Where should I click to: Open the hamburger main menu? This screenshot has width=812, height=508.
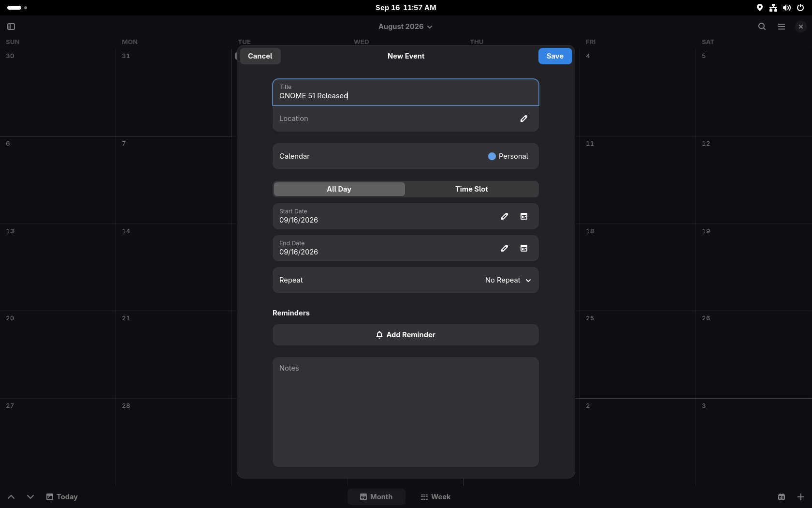click(x=781, y=27)
